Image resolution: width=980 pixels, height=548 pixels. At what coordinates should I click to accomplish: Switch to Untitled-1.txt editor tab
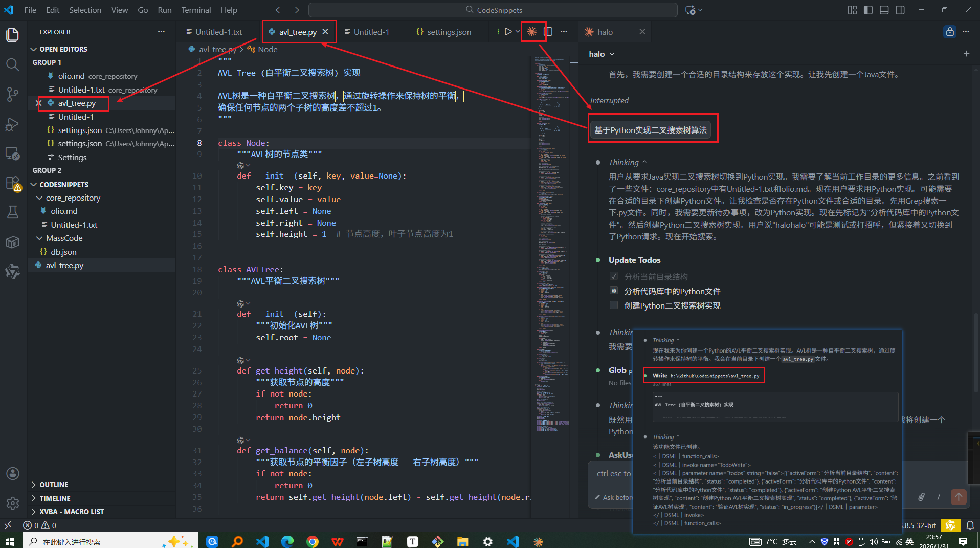(x=214, y=32)
